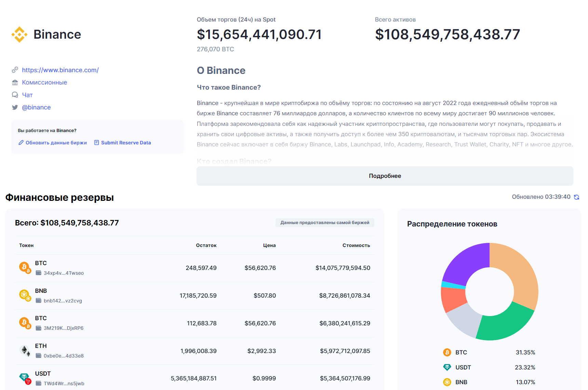Click the wallet icon beside address 34xp4v...4Twseo
588x390 pixels.
point(38,273)
